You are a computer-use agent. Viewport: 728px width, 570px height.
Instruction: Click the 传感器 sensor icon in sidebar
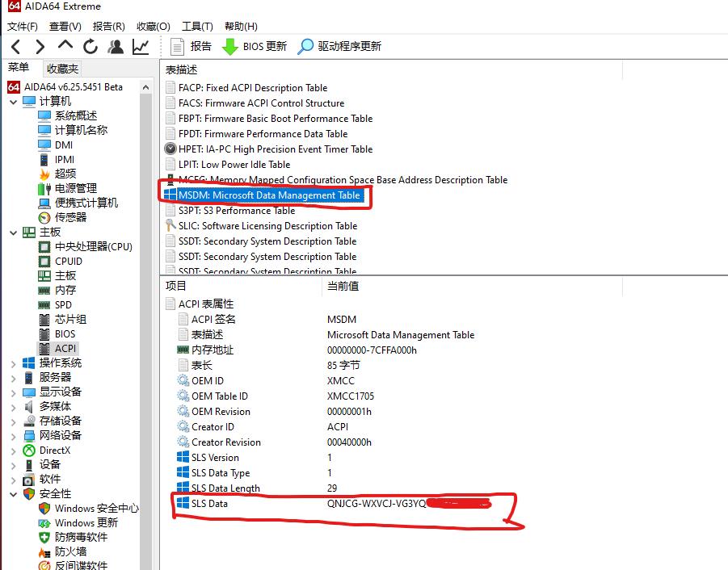tap(45, 217)
